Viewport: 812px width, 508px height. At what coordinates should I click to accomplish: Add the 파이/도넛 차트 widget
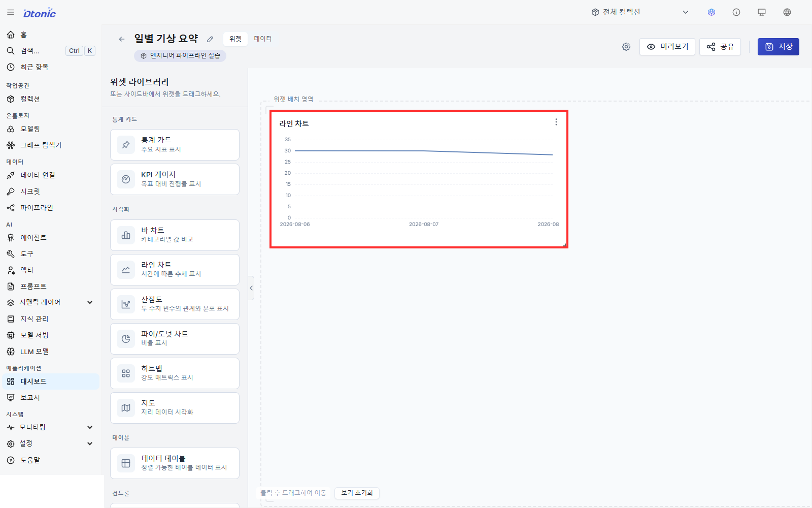pos(175,339)
